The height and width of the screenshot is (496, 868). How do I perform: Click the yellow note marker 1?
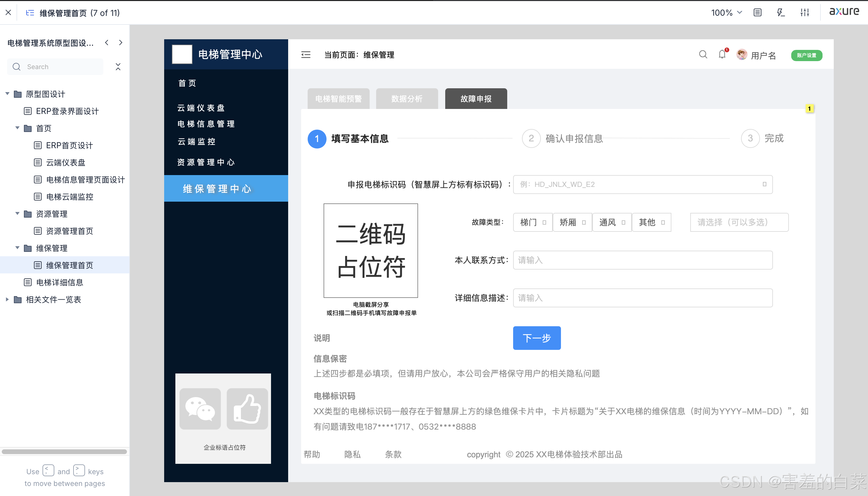point(810,109)
